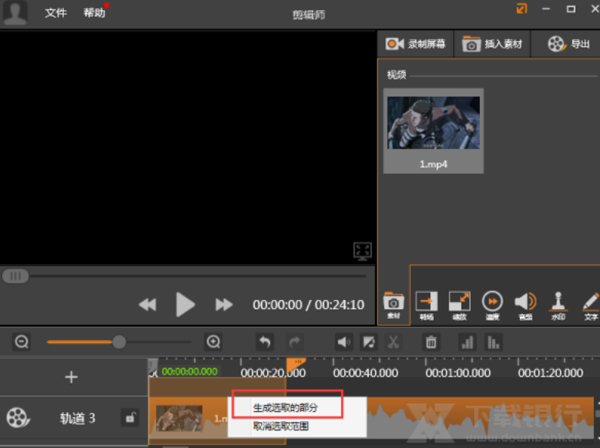
Task: Click the Material (素材) library icon
Action: (394, 303)
